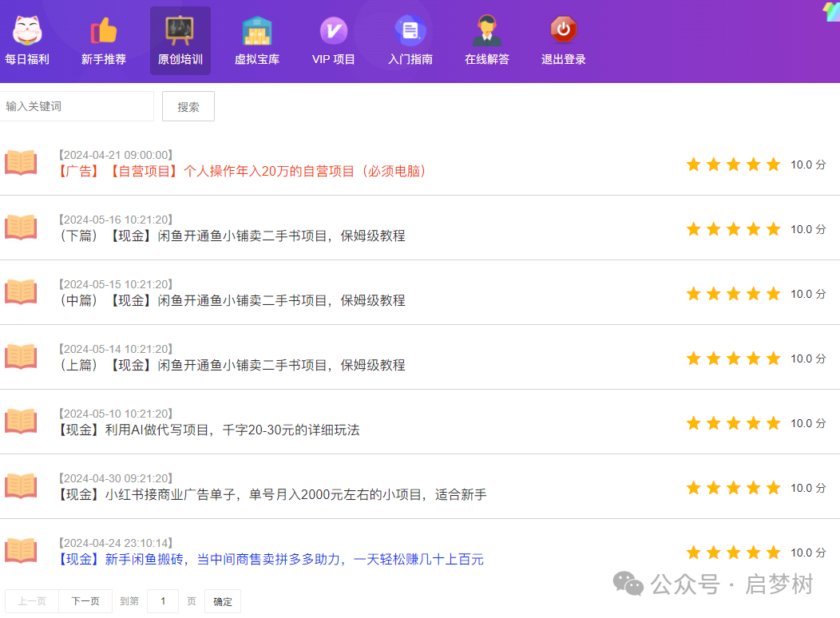Click star rating of 新手闲鱼搬砖 row
The width and height of the screenshot is (840, 618).
(x=733, y=553)
